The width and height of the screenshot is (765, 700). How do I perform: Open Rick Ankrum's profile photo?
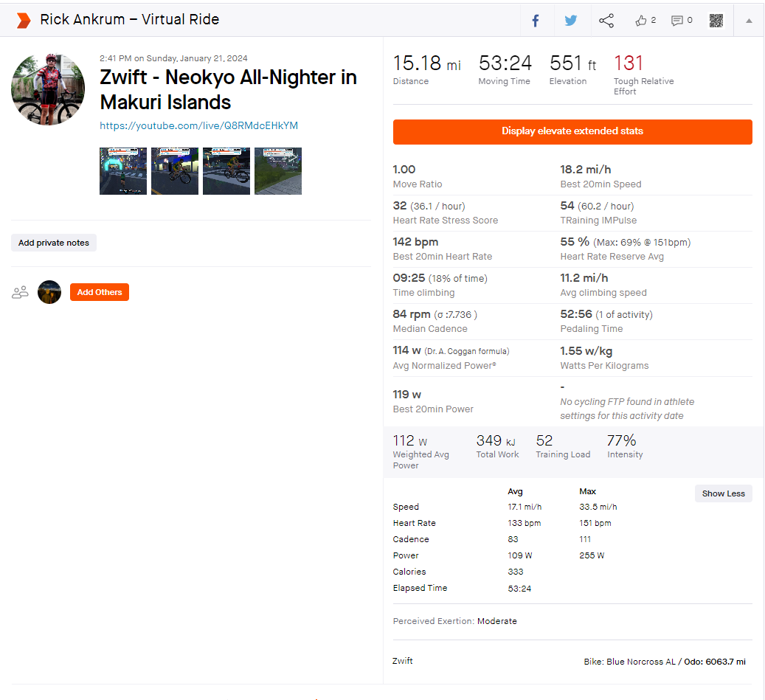point(48,89)
